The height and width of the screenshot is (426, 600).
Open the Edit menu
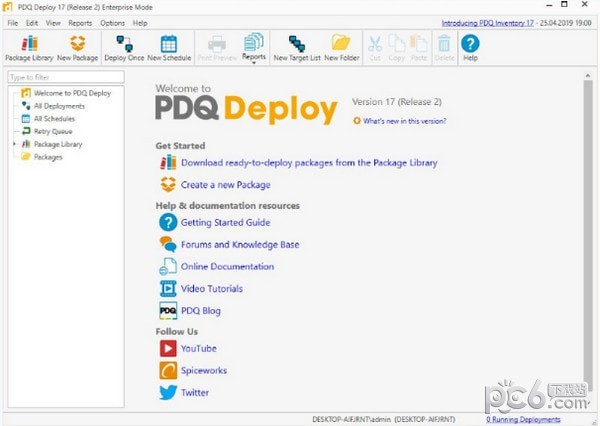[x=32, y=23]
